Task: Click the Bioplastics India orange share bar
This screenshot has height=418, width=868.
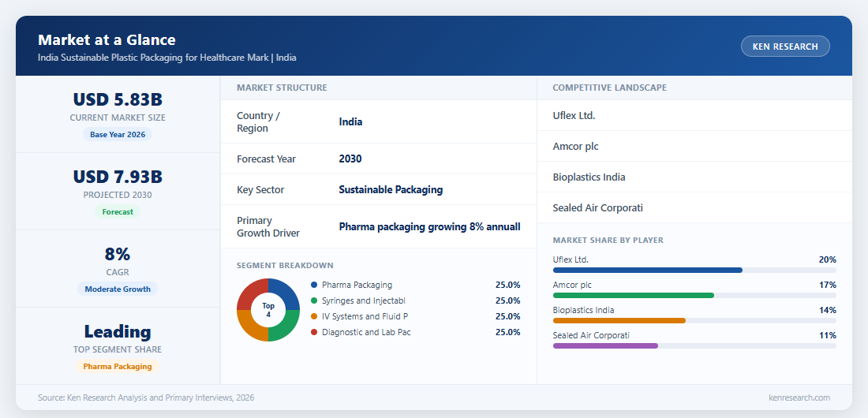Action: pyautogui.click(x=619, y=320)
